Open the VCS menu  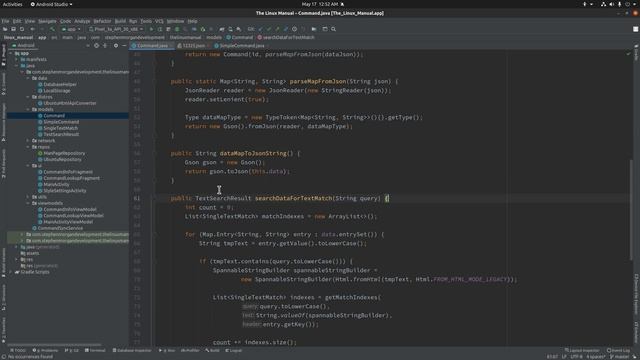(159, 21)
